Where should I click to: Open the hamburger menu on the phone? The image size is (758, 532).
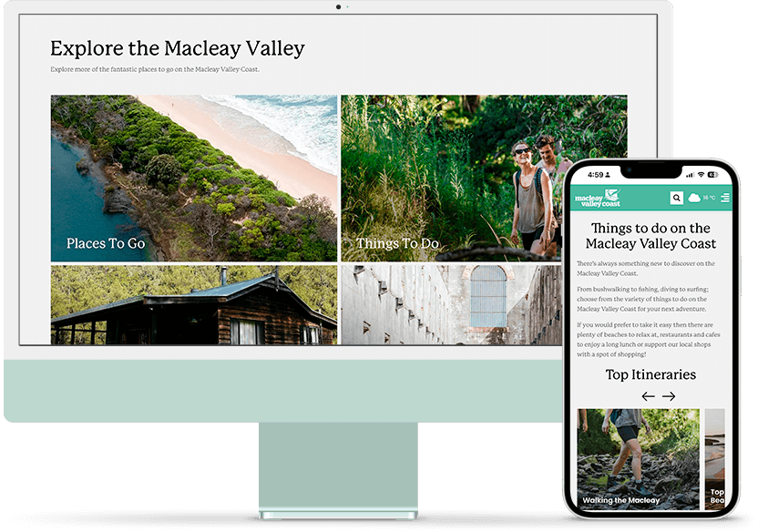[725, 198]
